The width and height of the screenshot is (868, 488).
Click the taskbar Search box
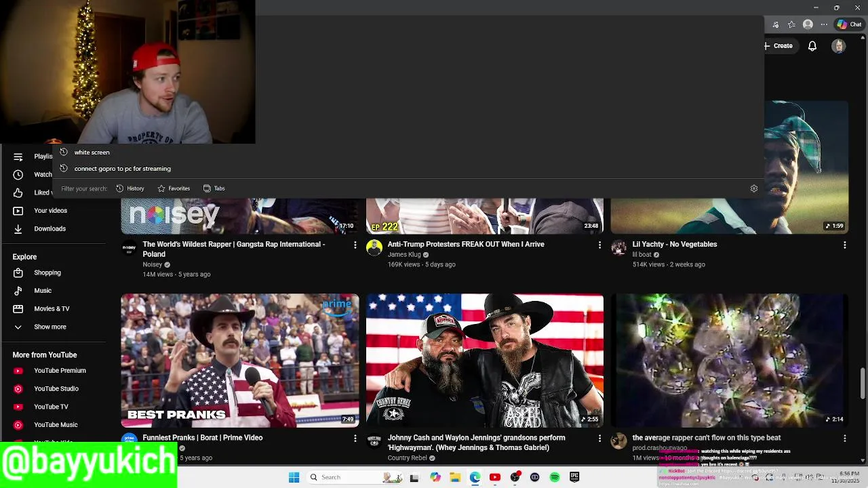click(355, 477)
